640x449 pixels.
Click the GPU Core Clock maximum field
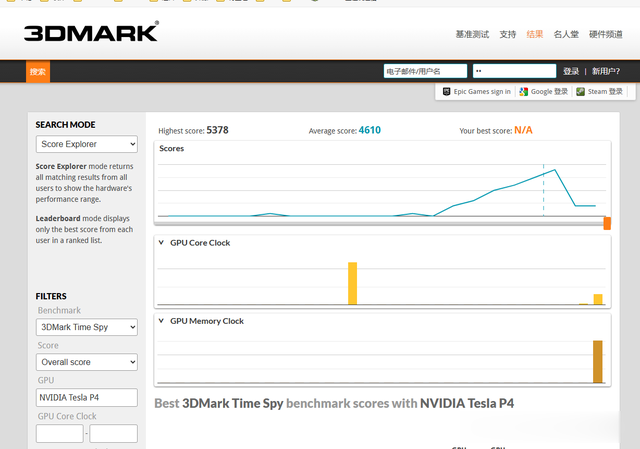pyautogui.click(x=113, y=433)
